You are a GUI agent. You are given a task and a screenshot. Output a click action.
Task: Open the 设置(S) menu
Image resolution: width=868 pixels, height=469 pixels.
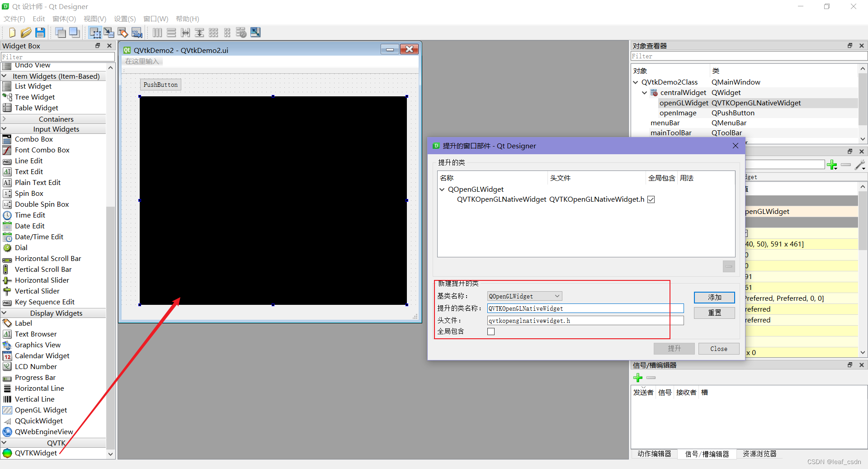pos(125,19)
